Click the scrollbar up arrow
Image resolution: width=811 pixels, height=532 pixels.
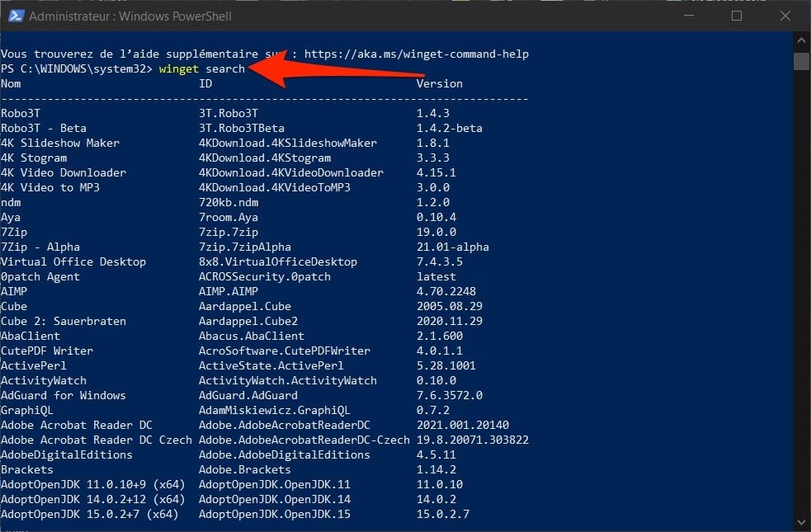[801, 40]
